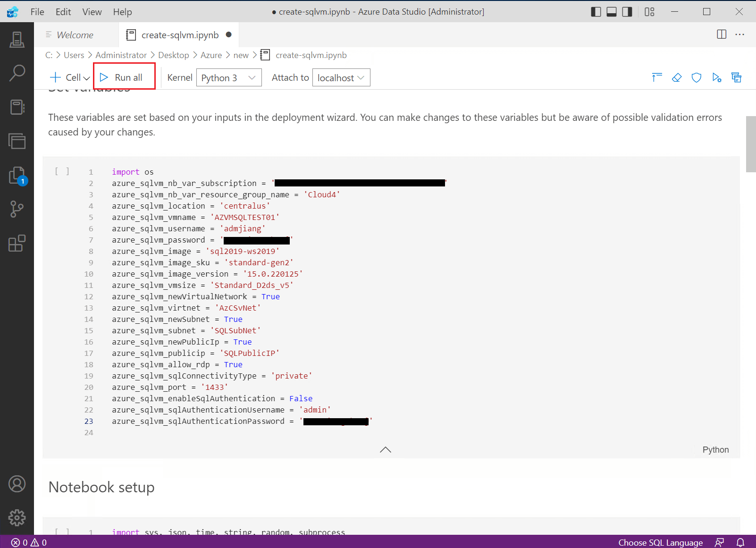The image size is (756, 548).
Task: Click the Collapse Cells toolbar icon
Action: pyautogui.click(x=657, y=77)
